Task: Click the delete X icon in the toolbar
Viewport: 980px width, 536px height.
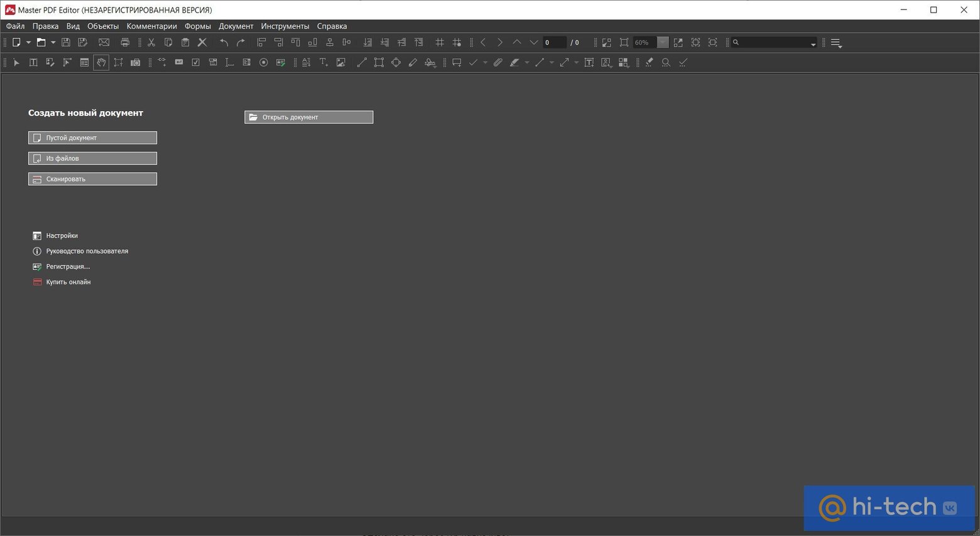Action: pyautogui.click(x=202, y=43)
